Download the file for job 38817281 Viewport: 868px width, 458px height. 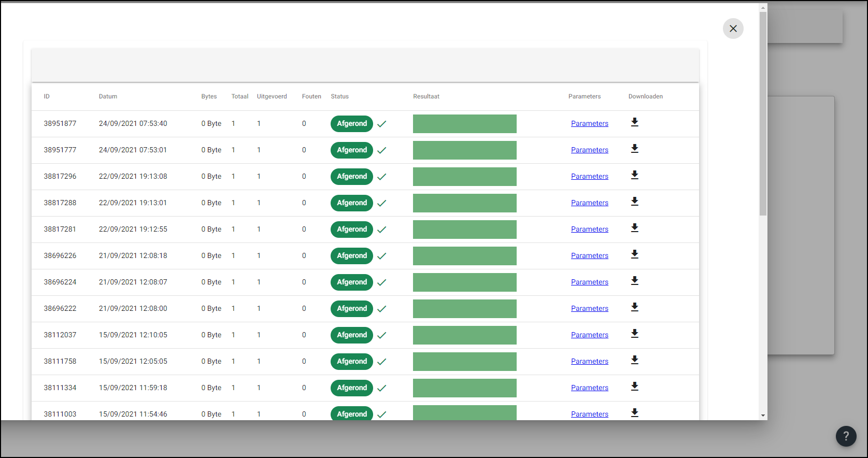[634, 228]
